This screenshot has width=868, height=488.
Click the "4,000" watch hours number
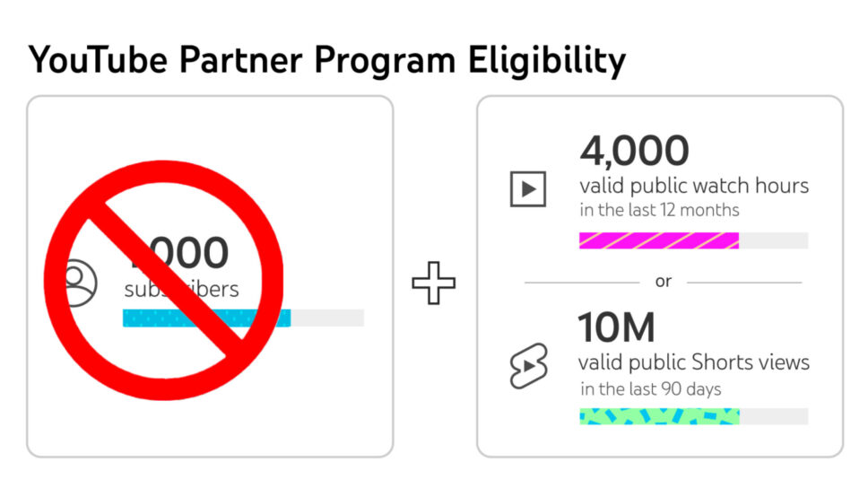point(634,151)
